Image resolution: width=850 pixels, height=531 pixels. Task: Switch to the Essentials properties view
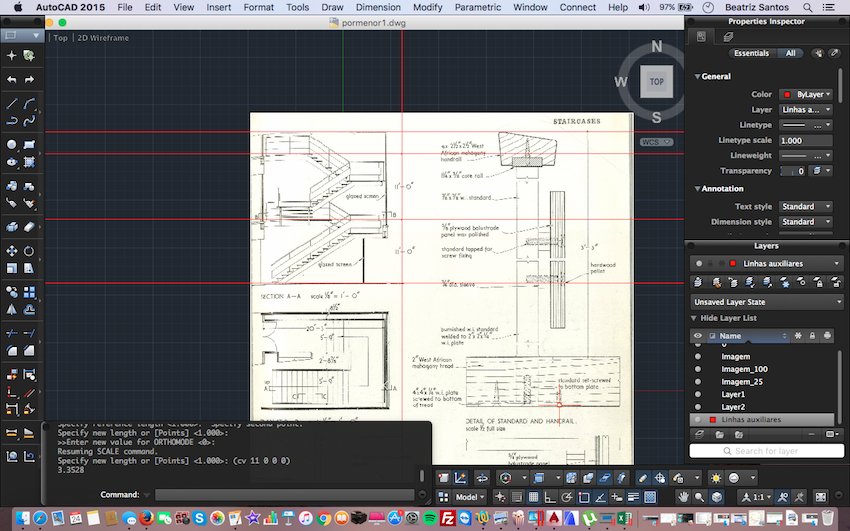coord(751,53)
